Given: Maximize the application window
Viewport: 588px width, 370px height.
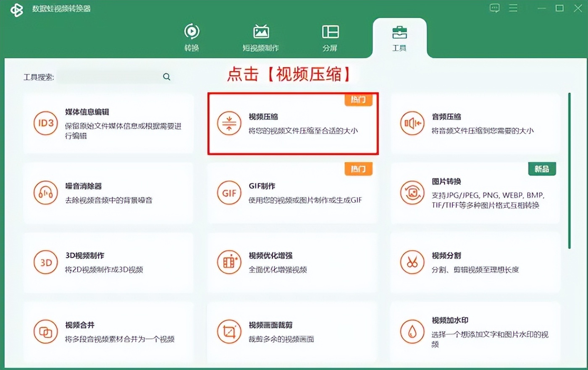Looking at the screenshot, I should (x=559, y=8).
